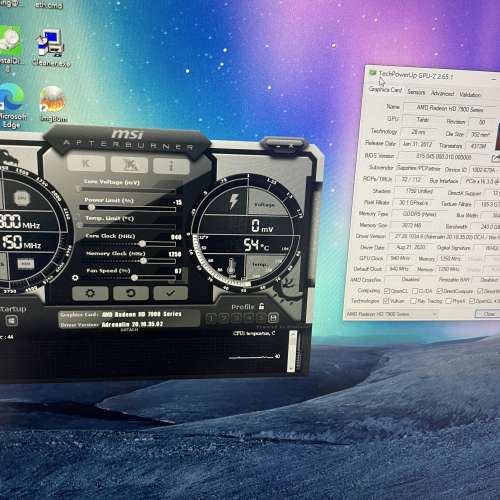
Task: Open the Microsoft Edge desktop icon
Action: tap(12, 105)
